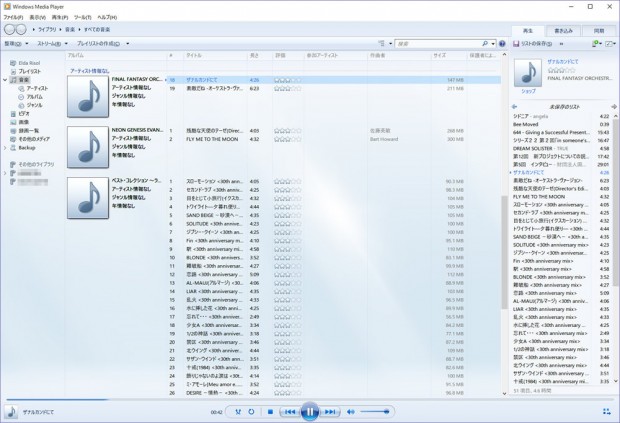620x423 pixels.
Task: Stop playback with the stop button
Action: [x=270, y=412]
